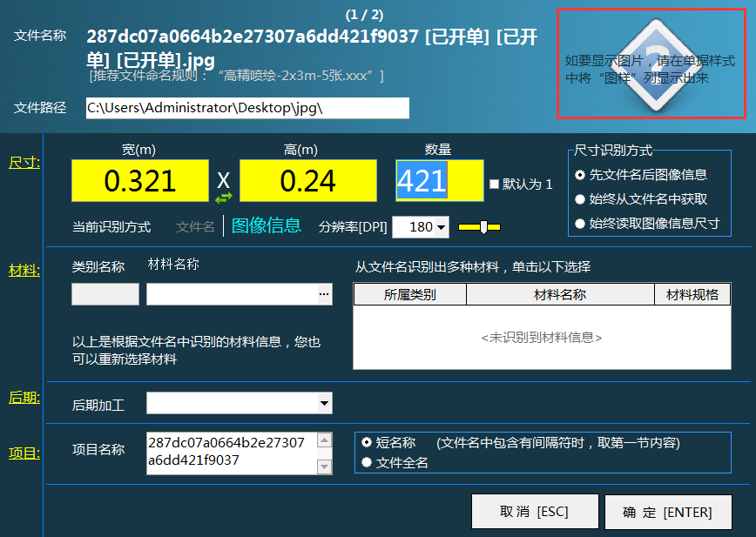The image size is (756, 537).
Task: Click the 材料 section link
Action: tap(24, 271)
